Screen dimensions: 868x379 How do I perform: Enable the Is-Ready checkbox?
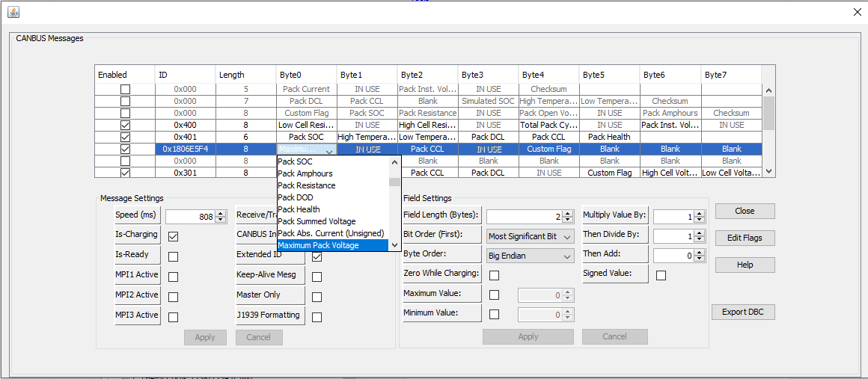(173, 257)
